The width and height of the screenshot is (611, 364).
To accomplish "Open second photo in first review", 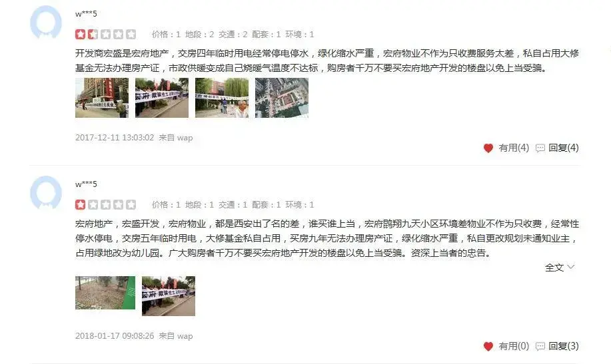I will [x=162, y=98].
